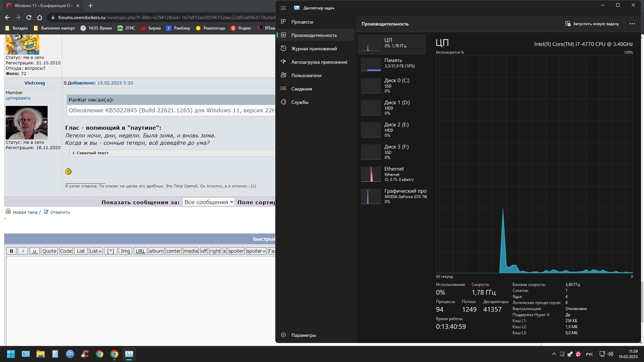Screen dimensions: 644x362
Task: Click the 'Ответить' reply link
Action: coord(60,212)
